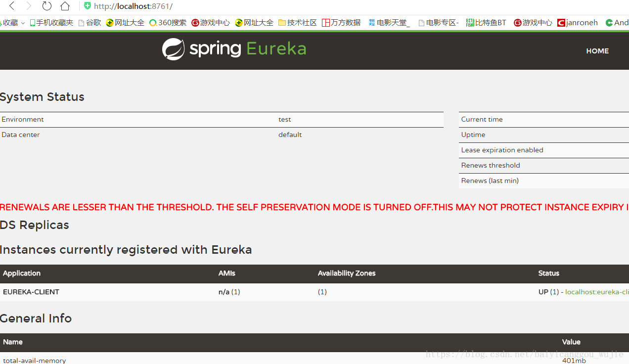Click the green shield security icon
Screen dimensions: 629x364
click(x=88, y=6)
